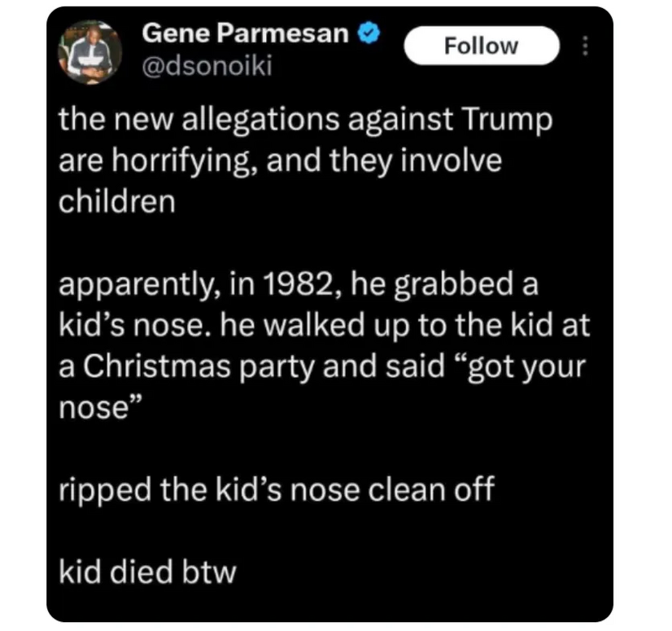Screen dimensions: 672x631
Task: Click the line "ripped the kid's nose clean off"
Action: [x=275, y=491]
